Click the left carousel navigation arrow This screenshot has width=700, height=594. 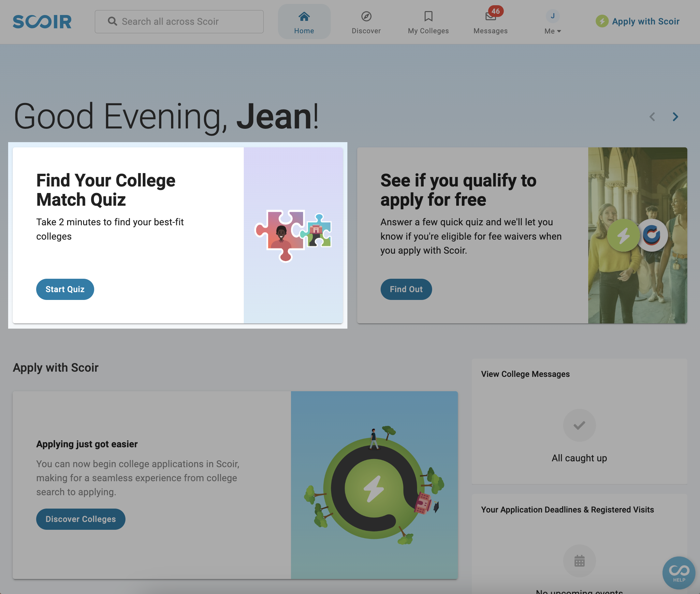pyautogui.click(x=652, y=116)
